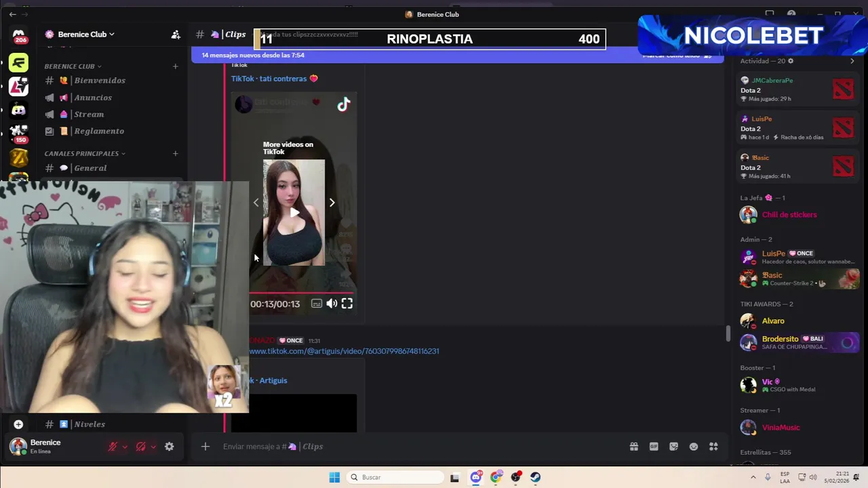Open the tiktok.com artiguis video link
Image resolution: width=868 pixels, height=488 pixels.
point(344,351)
